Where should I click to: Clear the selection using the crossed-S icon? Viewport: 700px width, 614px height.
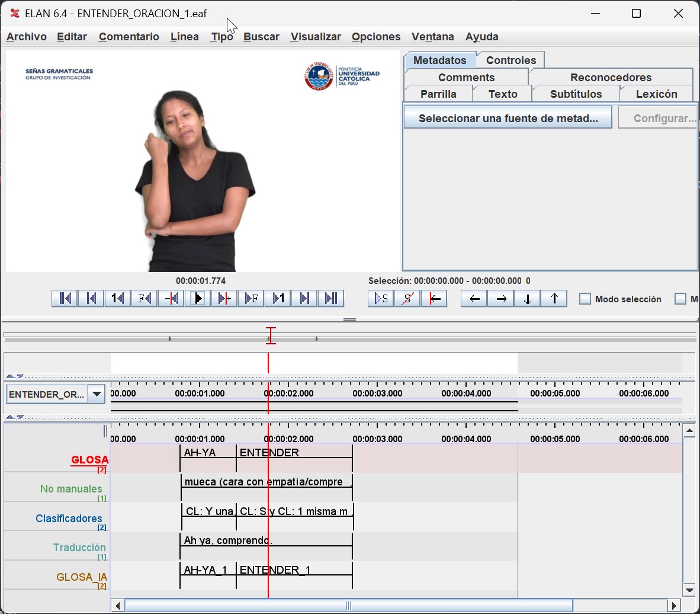point(407,298)
